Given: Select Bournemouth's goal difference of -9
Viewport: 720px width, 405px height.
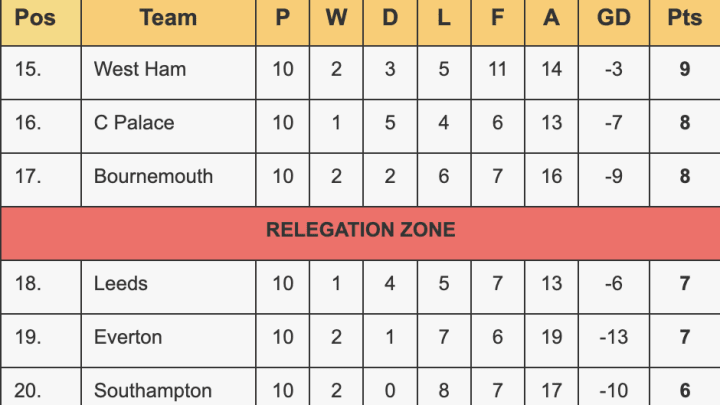Looking at the screenshot, I should tap(613, 176).
